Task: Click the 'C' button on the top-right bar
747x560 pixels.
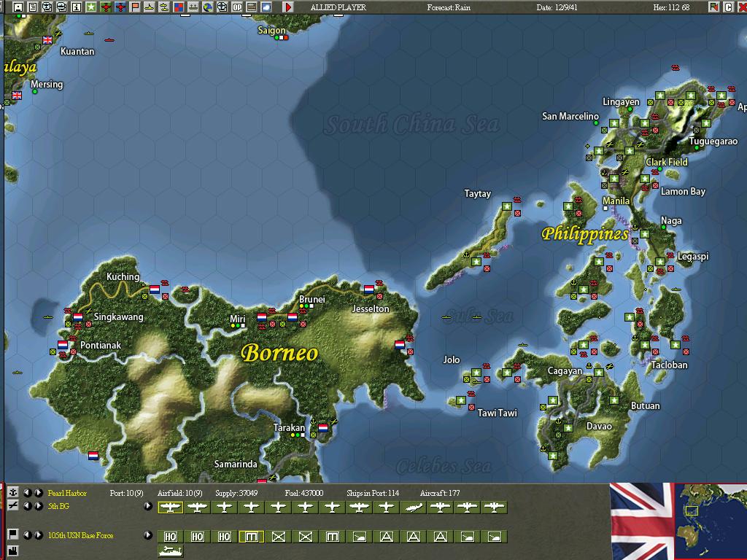Action: (x=728, y=7)
